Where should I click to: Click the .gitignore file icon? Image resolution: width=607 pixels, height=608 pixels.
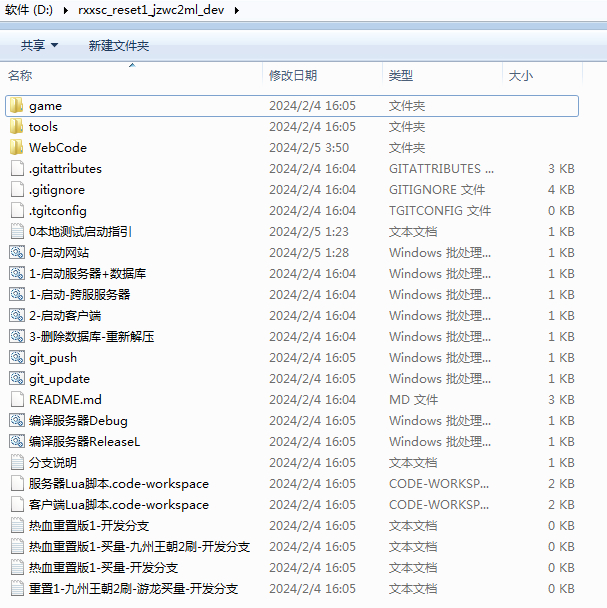17,189
